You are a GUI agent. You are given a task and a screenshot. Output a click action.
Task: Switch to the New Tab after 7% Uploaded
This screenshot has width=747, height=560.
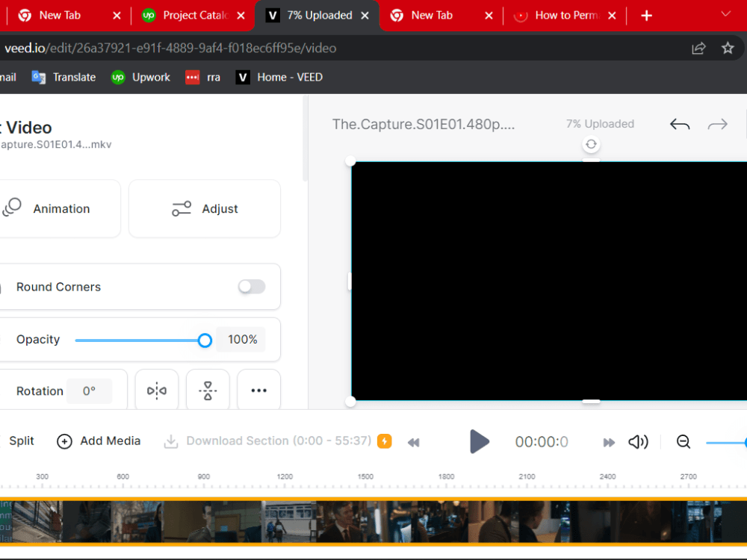(440, 16)
